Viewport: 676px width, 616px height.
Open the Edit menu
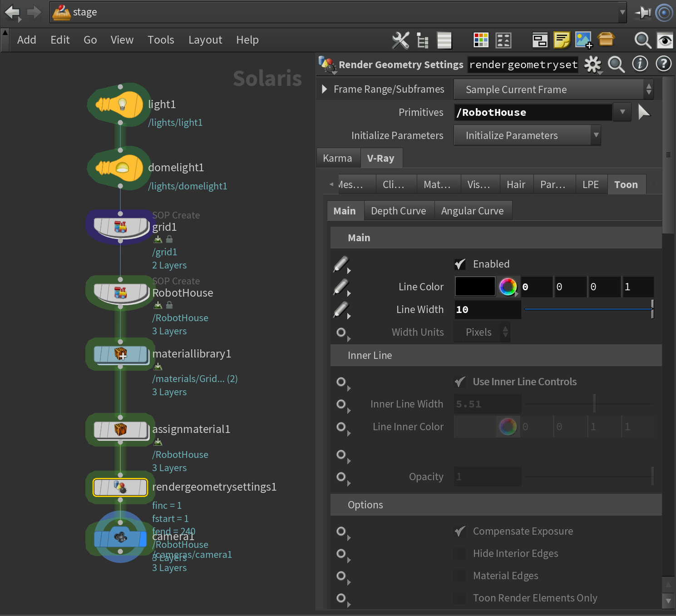point(60,40)
